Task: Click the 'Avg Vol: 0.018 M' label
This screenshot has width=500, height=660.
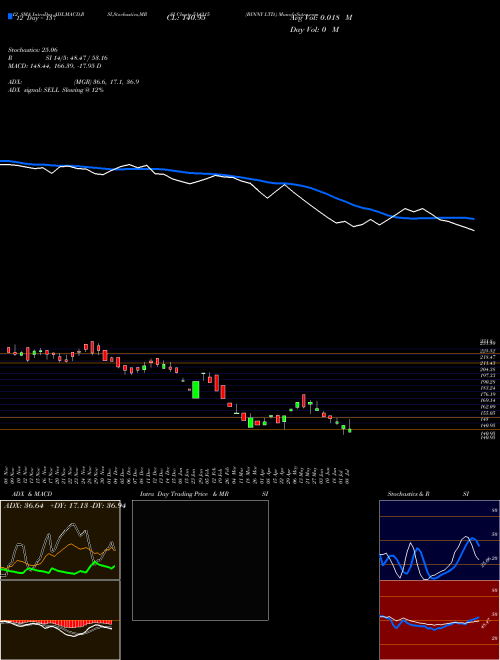Action: click(321, 18)
